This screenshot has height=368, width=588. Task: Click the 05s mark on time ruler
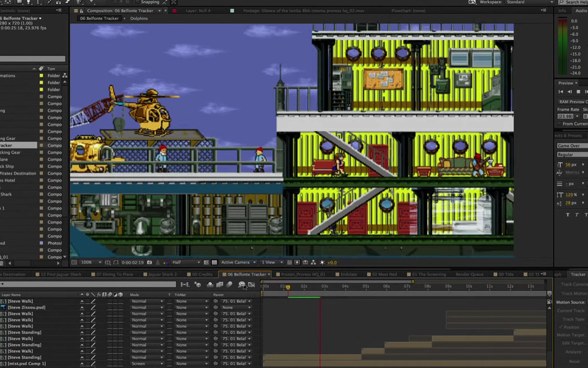(x=365, y=287)
